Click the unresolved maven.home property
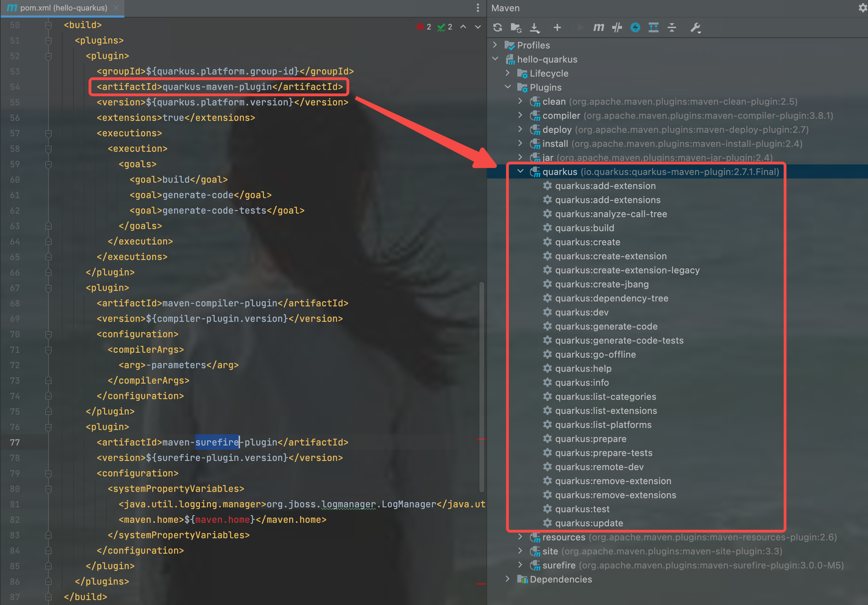Viewport: 868px width, 605px height. point(222,520)
